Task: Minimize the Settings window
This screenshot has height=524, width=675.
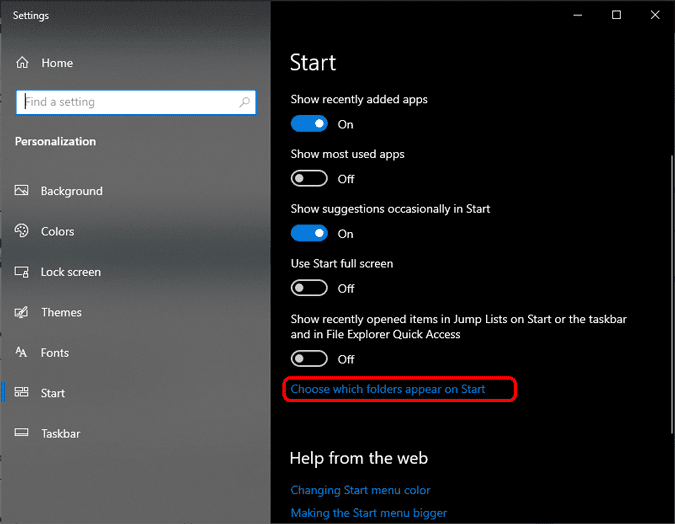Action: tap(578, 15)
